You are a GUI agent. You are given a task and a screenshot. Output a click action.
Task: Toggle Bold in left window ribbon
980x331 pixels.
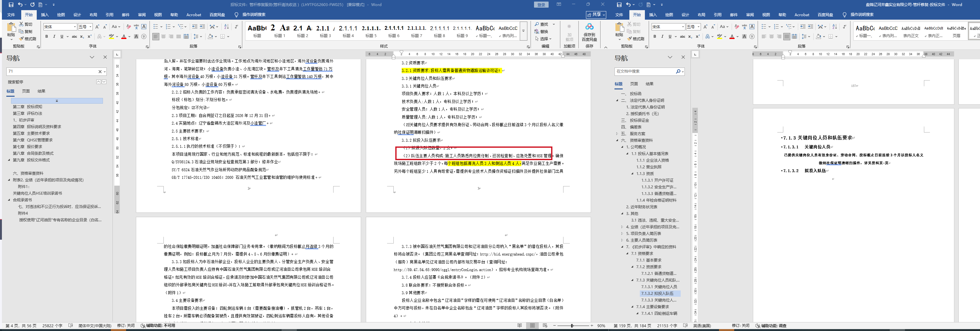point(47,36)
